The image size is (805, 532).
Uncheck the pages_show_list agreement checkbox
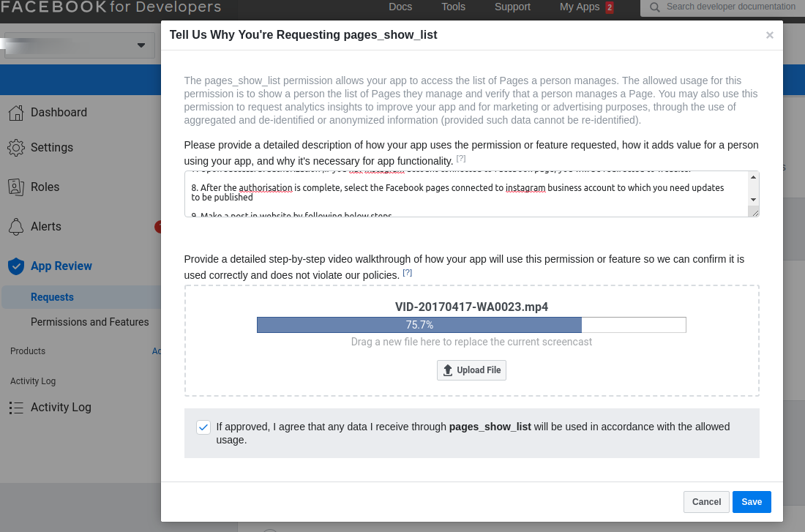tap(203, 427)
